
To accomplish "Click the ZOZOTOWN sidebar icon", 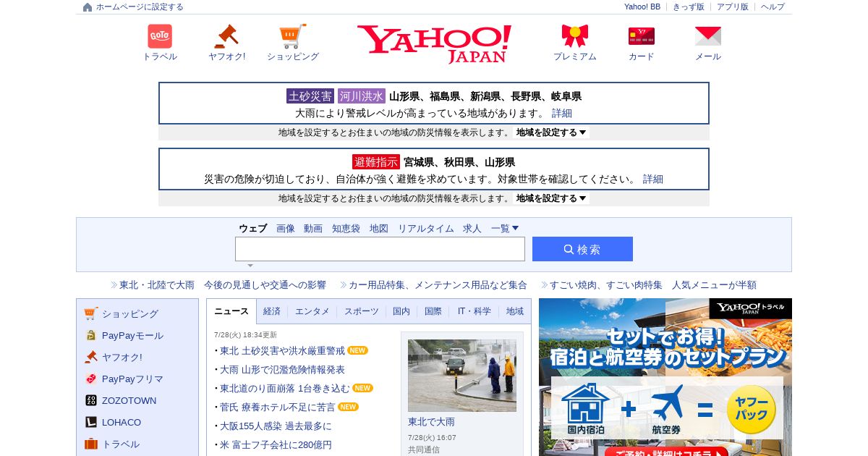I will coord(90,400).
